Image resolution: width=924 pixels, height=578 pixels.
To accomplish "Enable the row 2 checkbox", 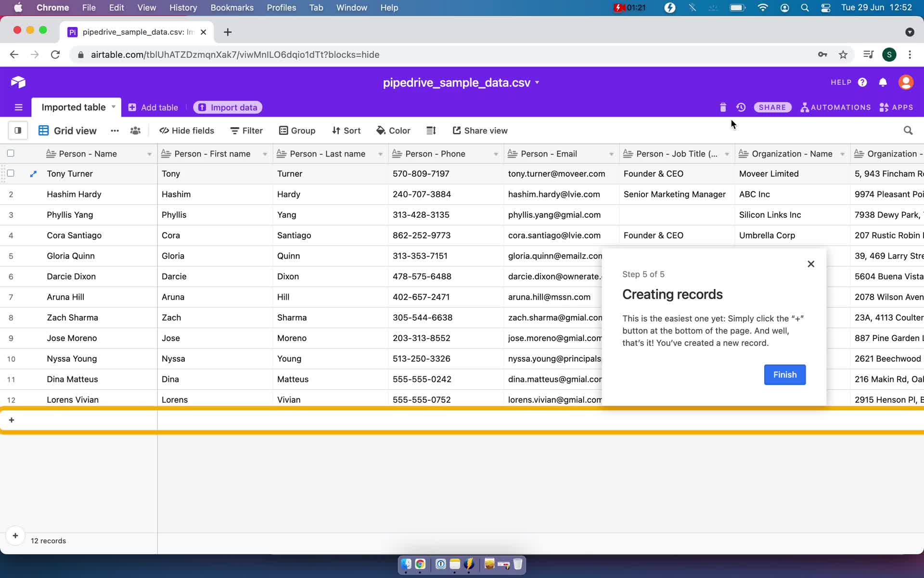I will coord(10,194).
